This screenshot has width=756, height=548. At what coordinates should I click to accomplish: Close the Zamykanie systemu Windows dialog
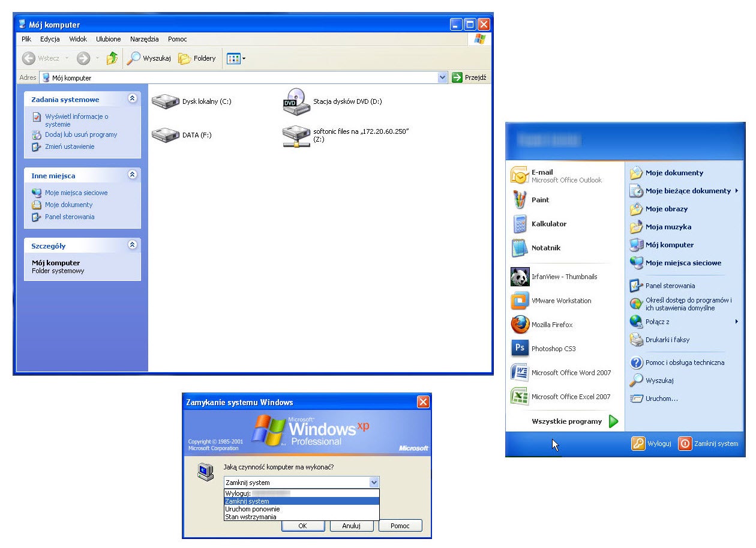[x=423, y=402]
